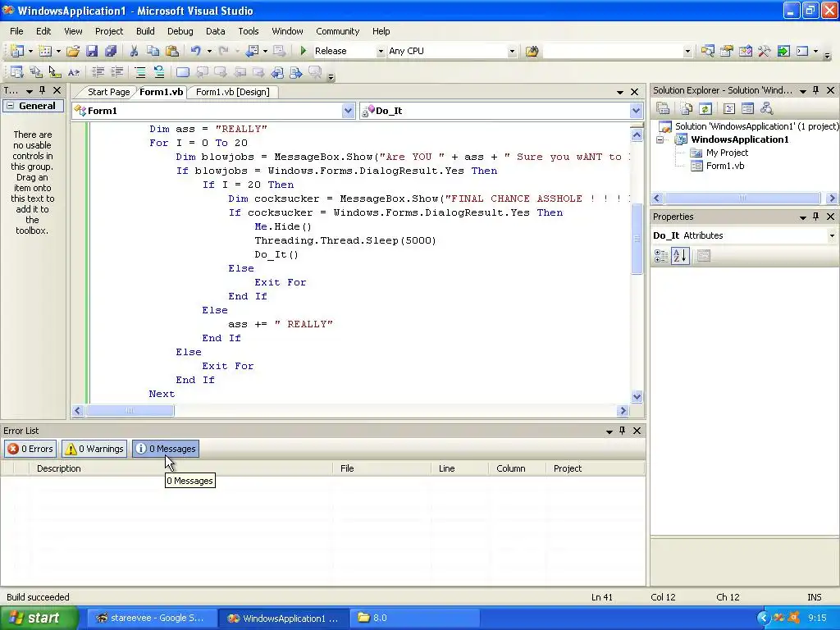The width and height of the screenshot is (840, 630).
Task: Open the Debug menu
Action: (x=180, y=31)
